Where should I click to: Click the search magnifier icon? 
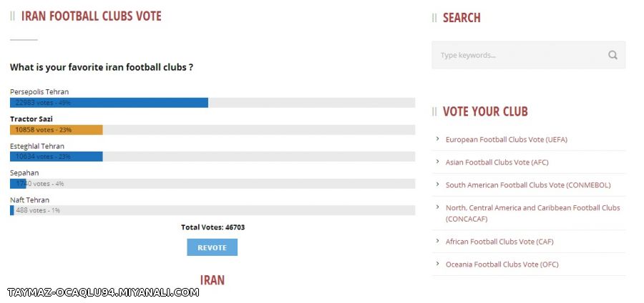coord(613,55)
